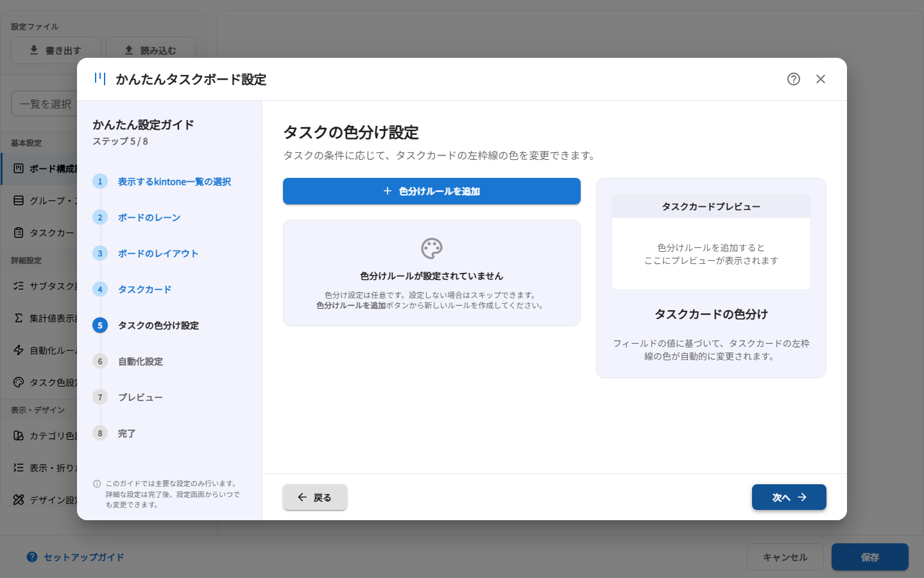Screen dimensions: 924x578
Task: Open 表示・折り menu item in background sidebar
Action: coord(39,468)
